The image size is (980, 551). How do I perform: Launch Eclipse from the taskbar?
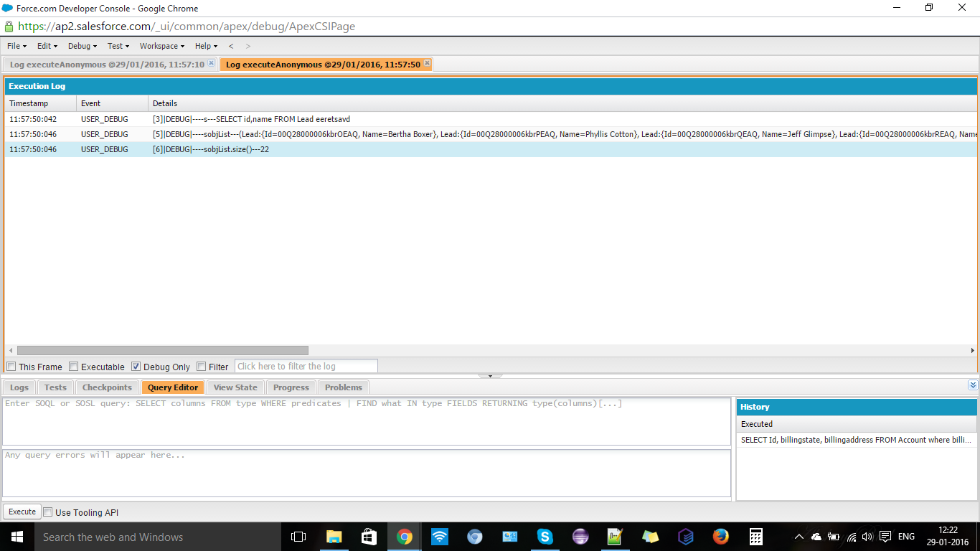click(x=580, y=537)
